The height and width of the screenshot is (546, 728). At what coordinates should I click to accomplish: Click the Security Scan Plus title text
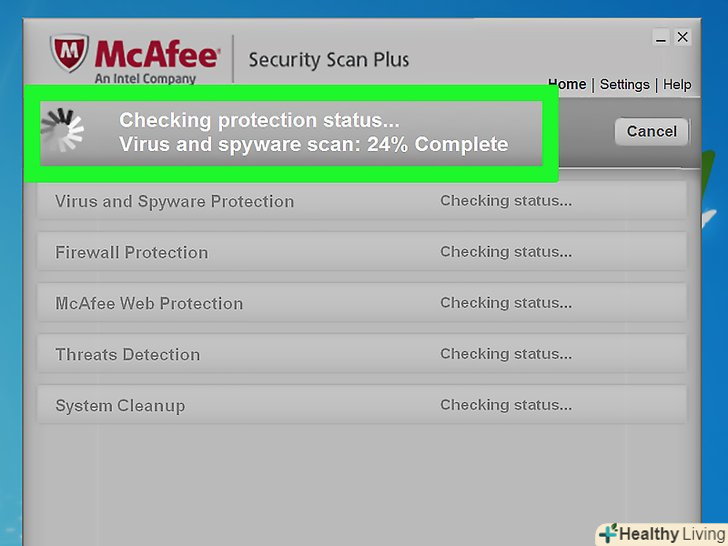coord(328,59)
